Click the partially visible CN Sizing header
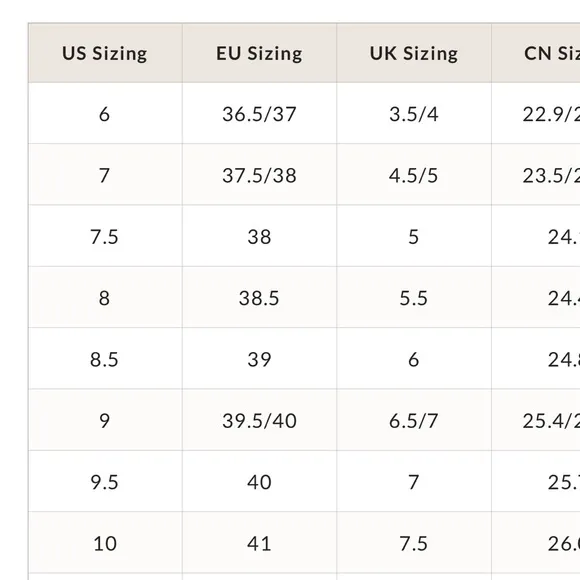This screenshot has width=580, height=580. 536,53
